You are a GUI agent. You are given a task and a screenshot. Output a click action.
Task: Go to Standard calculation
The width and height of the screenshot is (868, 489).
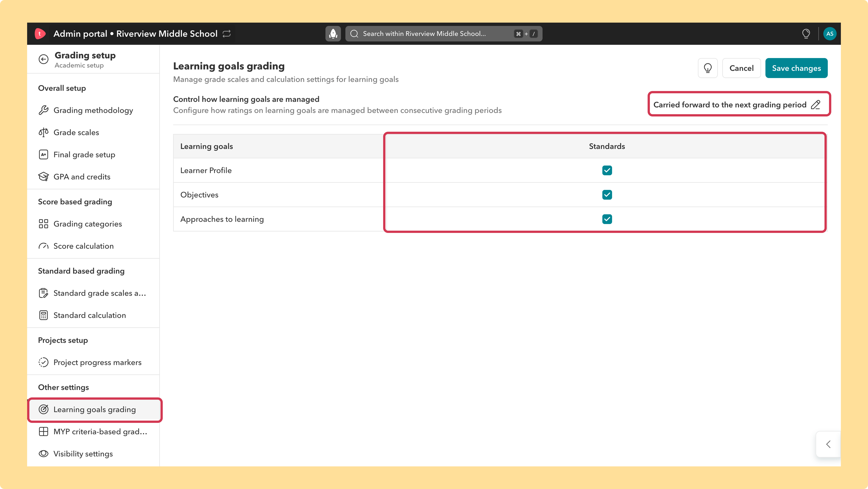93,315
